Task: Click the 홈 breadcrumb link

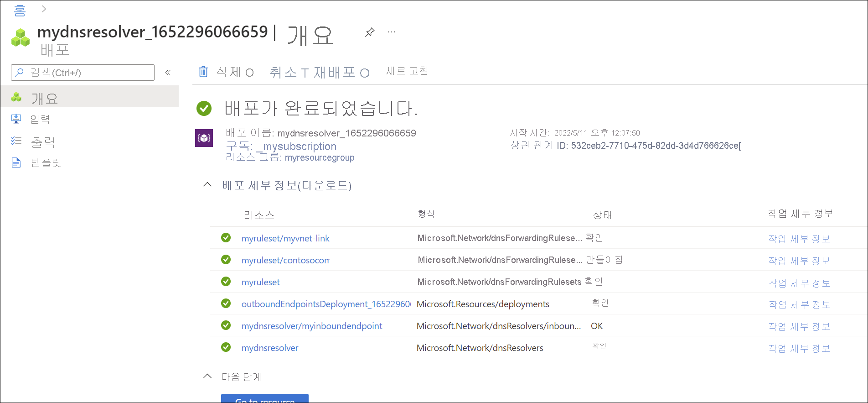Action: click(20, 10)
